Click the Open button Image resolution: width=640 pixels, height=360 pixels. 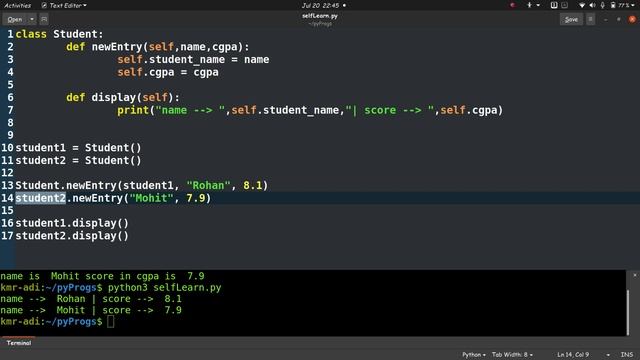coord(15,19)
